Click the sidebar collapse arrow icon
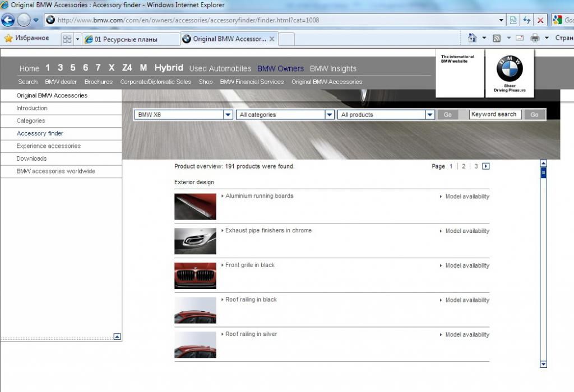Viewport: 574px width, 392px height. (x=117, y=337)
